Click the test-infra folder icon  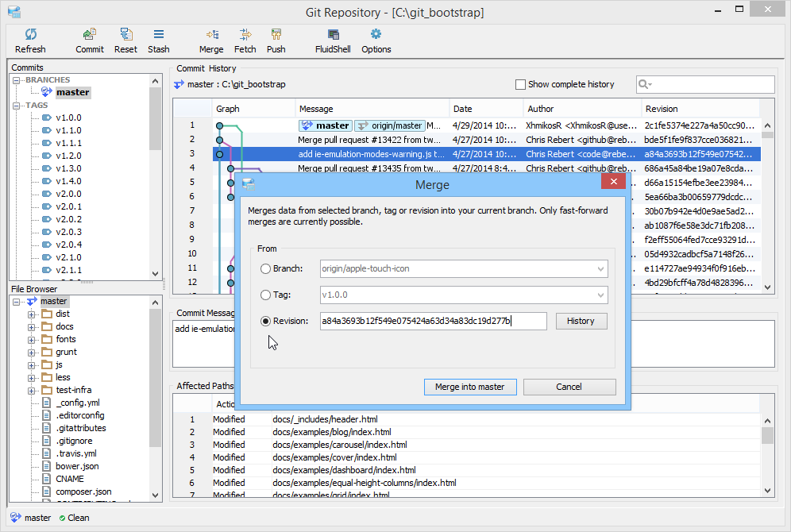(x=47, y=390)
